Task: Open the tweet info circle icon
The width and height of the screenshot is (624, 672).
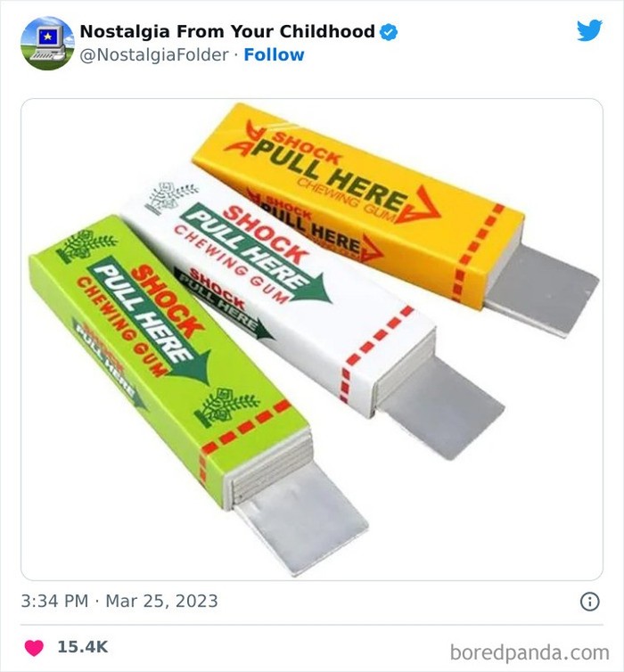Action: coord(589,602)
